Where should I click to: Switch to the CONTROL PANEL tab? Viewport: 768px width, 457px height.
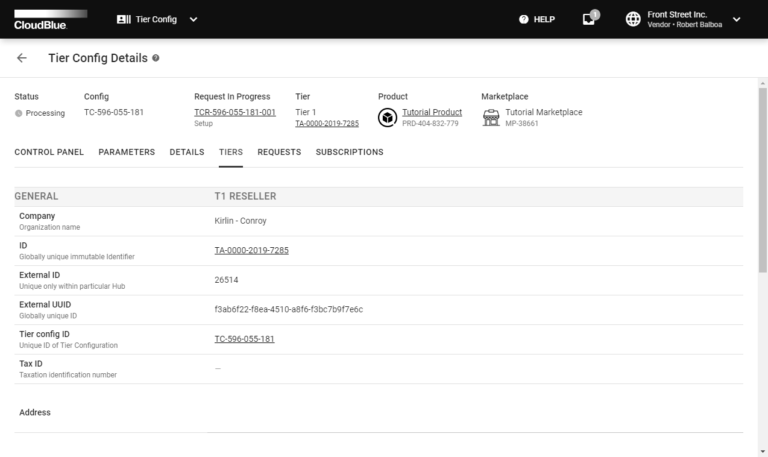click(49, 152)
